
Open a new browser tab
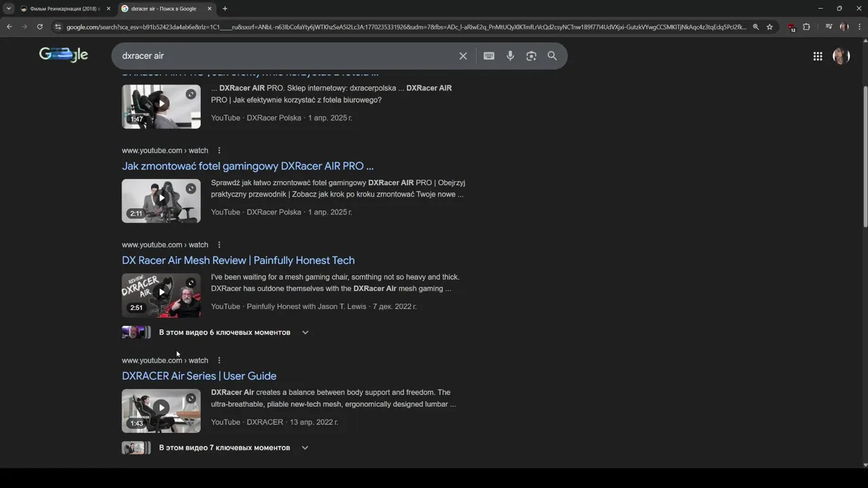click(224, 9)
